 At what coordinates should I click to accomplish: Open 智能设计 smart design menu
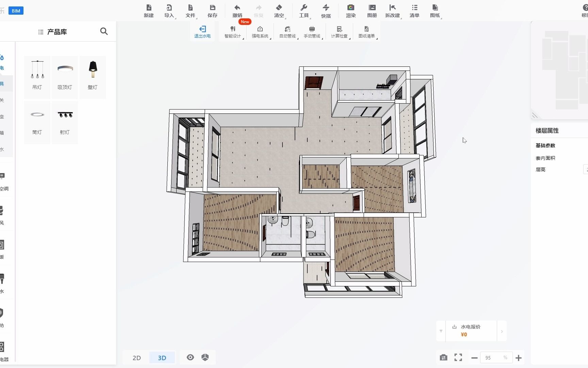pos(233,32)
